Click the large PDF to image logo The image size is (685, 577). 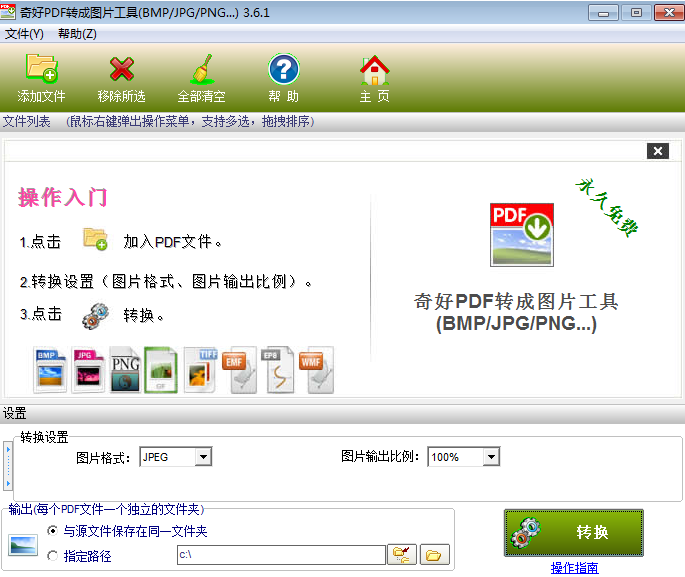(x=522, y=235)
